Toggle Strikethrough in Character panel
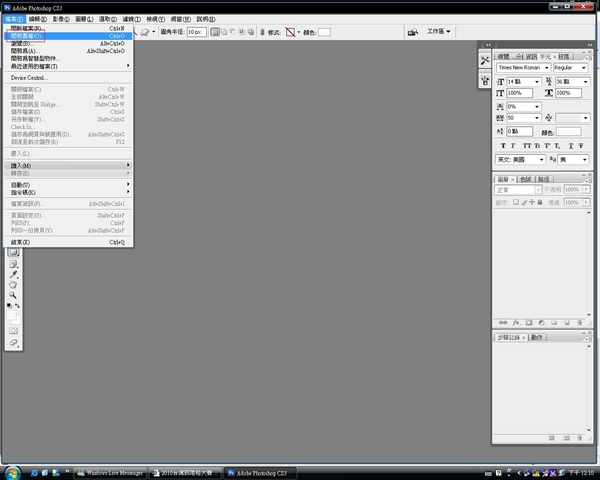The width and height of the screenshot is (600, 480). [x=581, y=145]
